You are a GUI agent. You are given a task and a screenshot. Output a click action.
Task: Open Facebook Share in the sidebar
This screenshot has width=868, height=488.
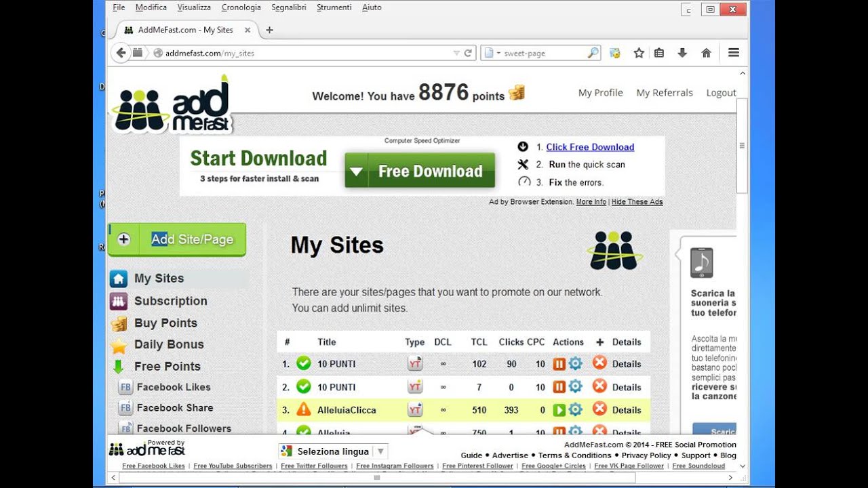tap(175, 408)
